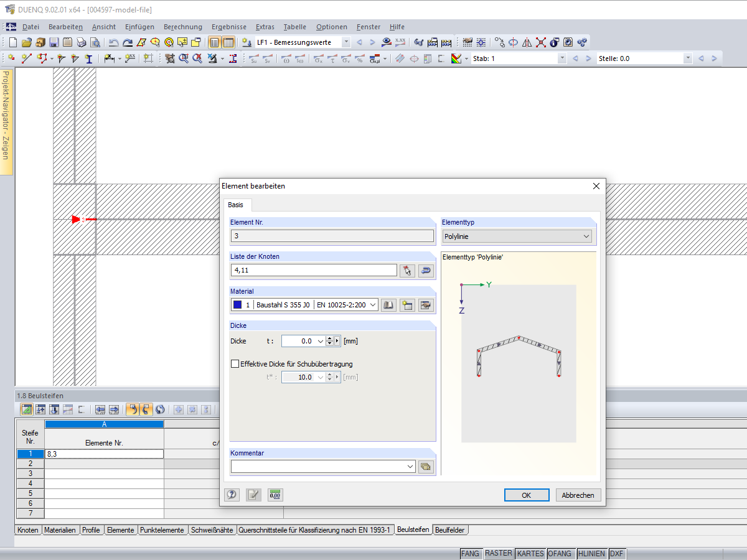Click the reverse node order icon
This screenshot has height=560, width=747.
pos(426,270)
